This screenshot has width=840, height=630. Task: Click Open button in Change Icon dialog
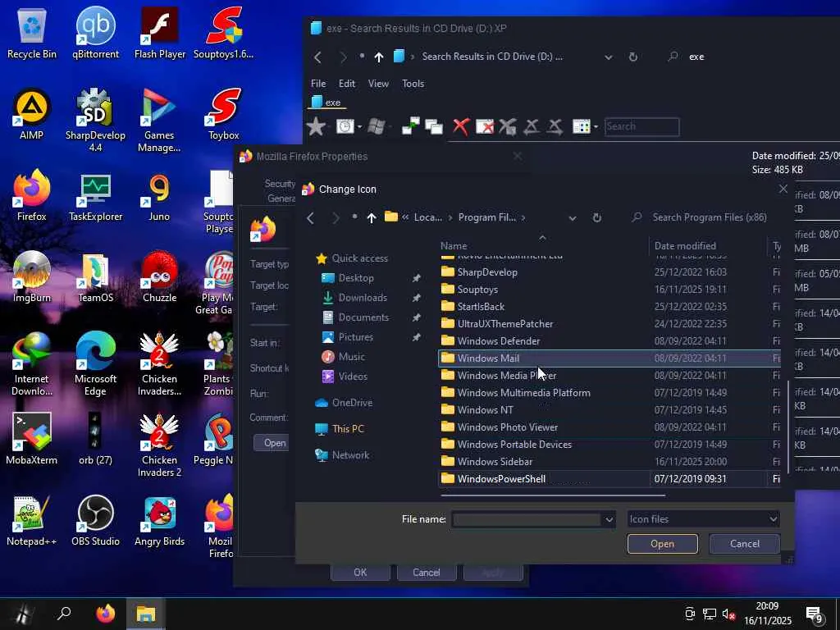662,544
